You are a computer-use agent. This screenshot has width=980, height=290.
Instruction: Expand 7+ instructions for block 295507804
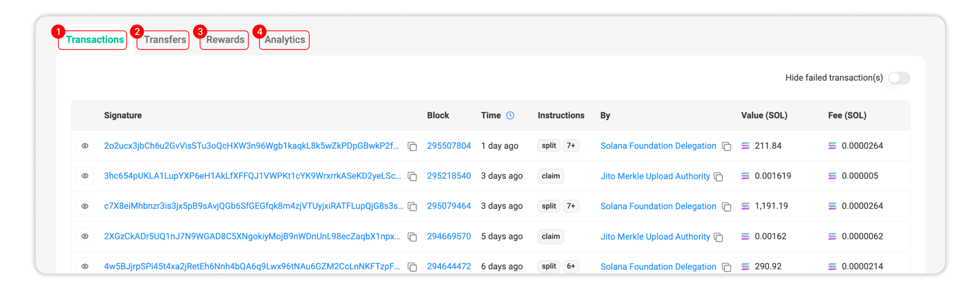click(x=571, y=146)
